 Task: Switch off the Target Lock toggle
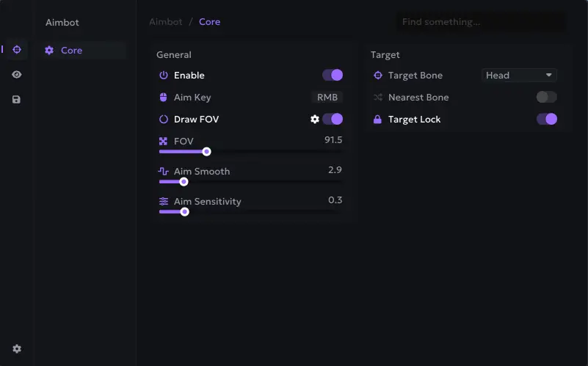click(x=547, y=119)
